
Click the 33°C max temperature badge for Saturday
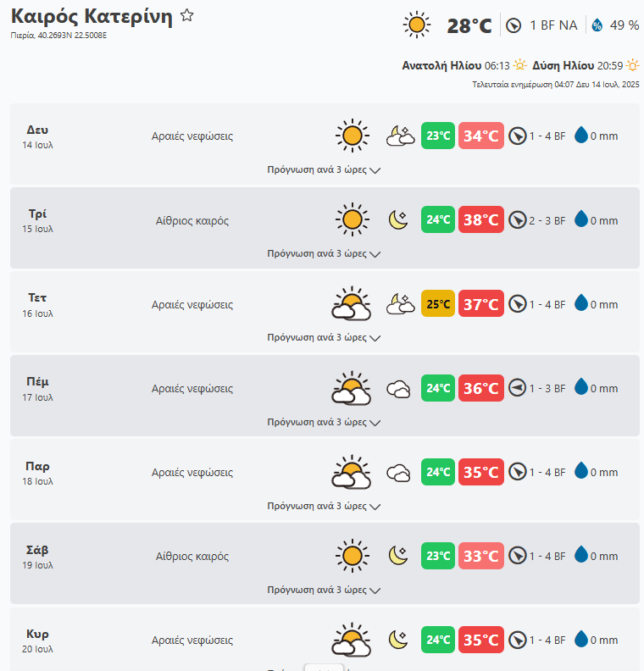click(x=480, y=556)
